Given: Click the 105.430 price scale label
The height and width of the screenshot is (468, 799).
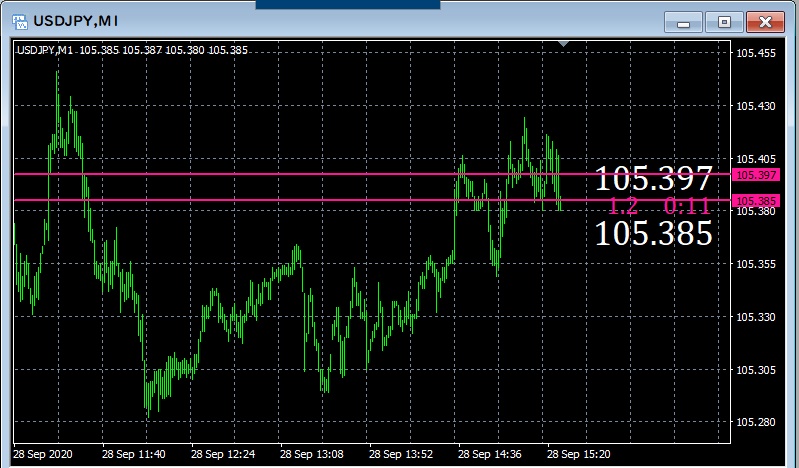Looking at the screenshot, I should tap(756, 106).
